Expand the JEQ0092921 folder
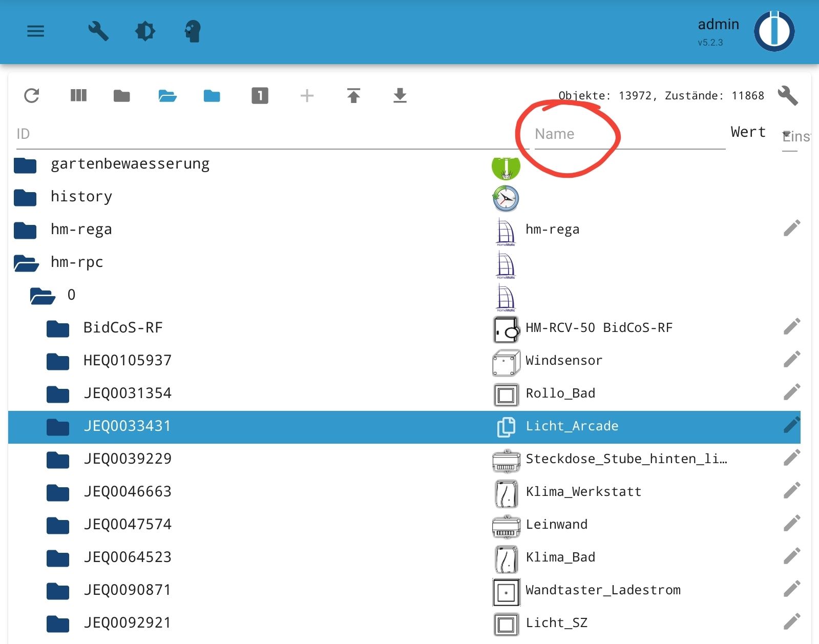819x644 pixels. (58, 624)
